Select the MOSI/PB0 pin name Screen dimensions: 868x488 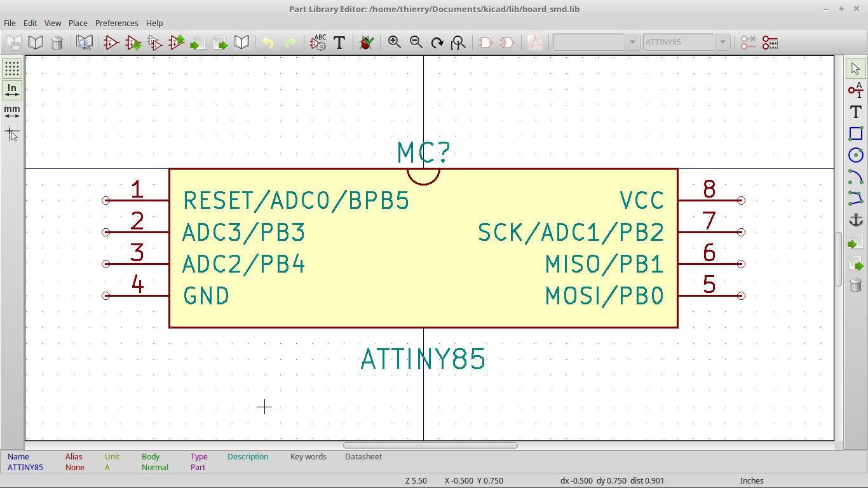pos(605,296)
